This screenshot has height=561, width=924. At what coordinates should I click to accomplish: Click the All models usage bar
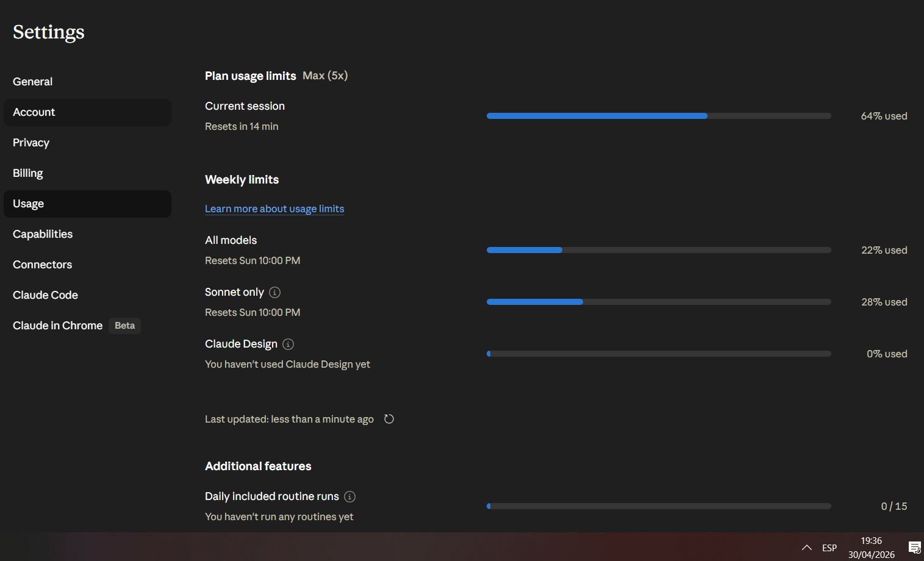tap(659, 250)
